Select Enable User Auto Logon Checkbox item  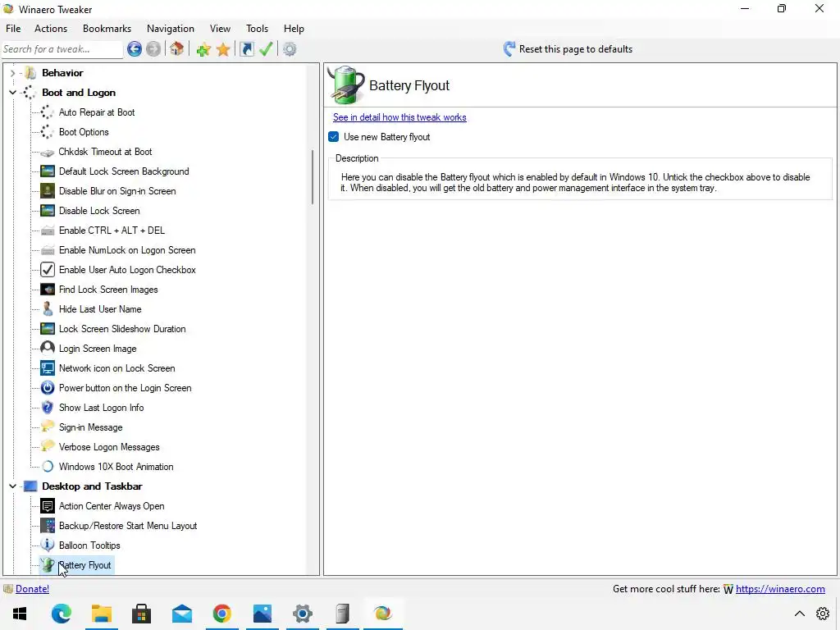[x=127, y=270]
